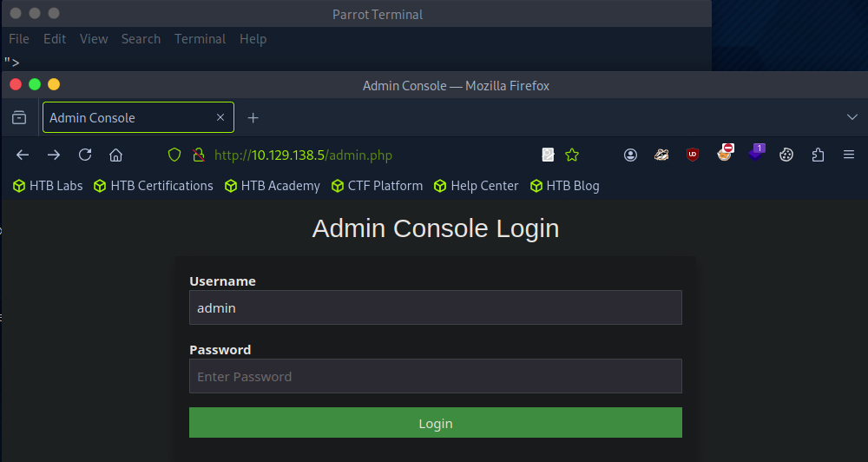Viewport: 868px width, 462px height.
Task: Expand the list all tabs chevron
Action: (852, 117)
